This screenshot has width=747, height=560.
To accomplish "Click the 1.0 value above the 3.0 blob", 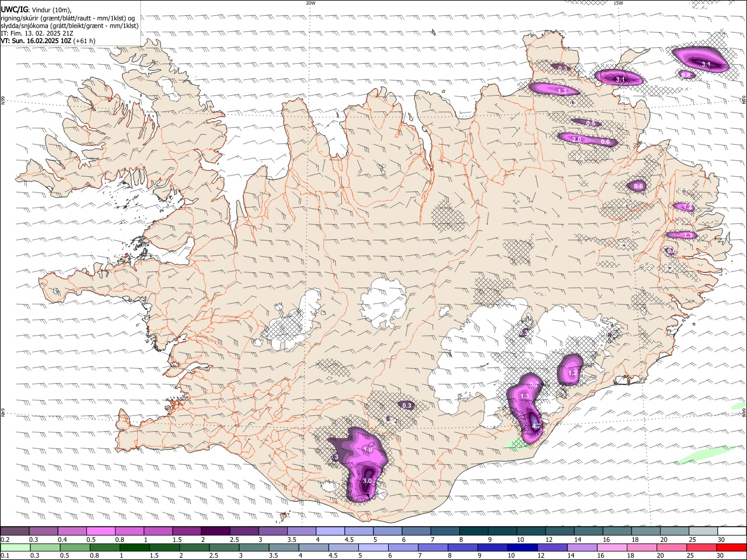I will pos(368,449).
